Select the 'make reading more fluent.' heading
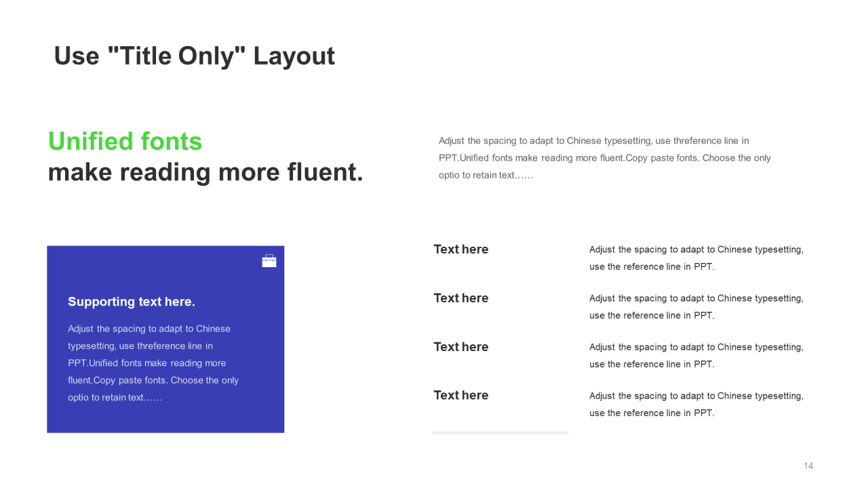Image resolution: width=868 pixels, height=488 pixels. tap(205, 172)
